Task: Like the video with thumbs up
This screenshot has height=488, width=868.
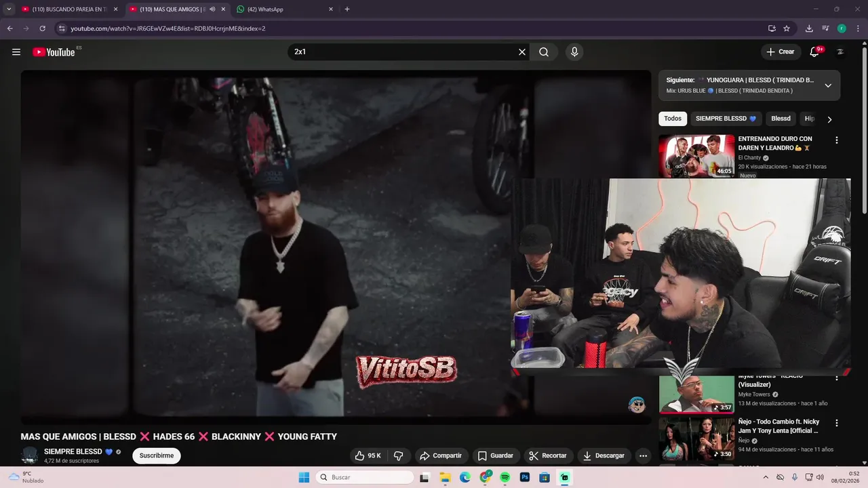Action: [369, 455]
